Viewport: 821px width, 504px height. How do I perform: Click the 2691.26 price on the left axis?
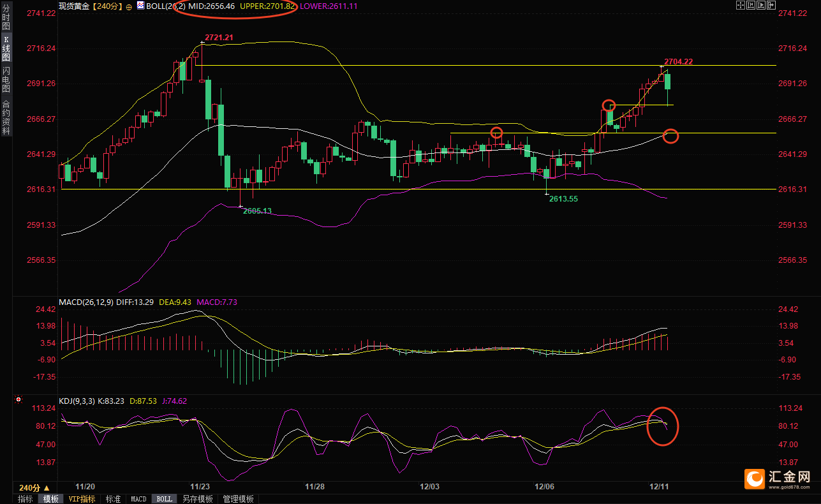42,84
